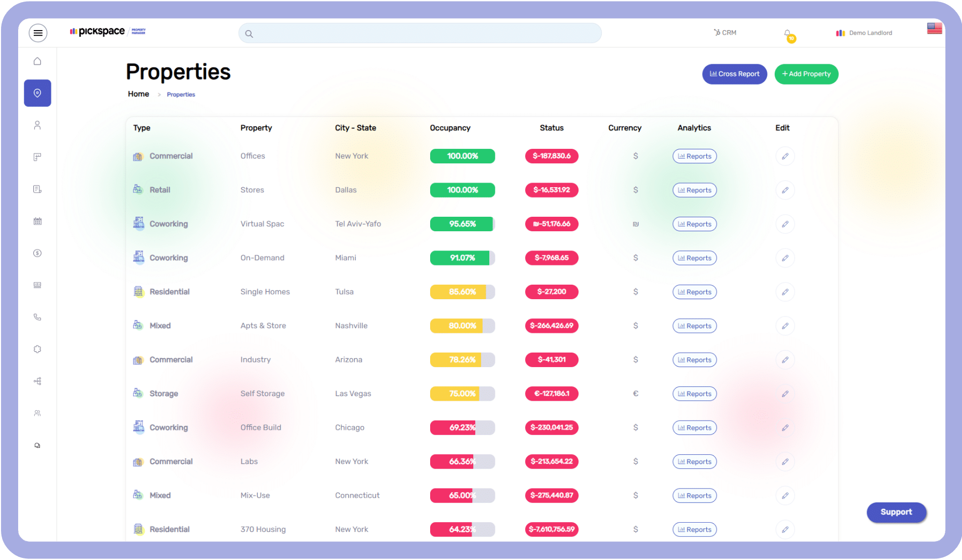Open the workflow nodes sidebar icon

37,382
